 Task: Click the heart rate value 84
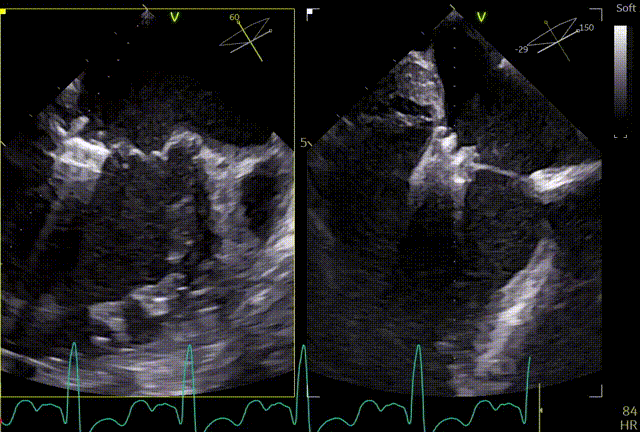click(x=628, y=411)
